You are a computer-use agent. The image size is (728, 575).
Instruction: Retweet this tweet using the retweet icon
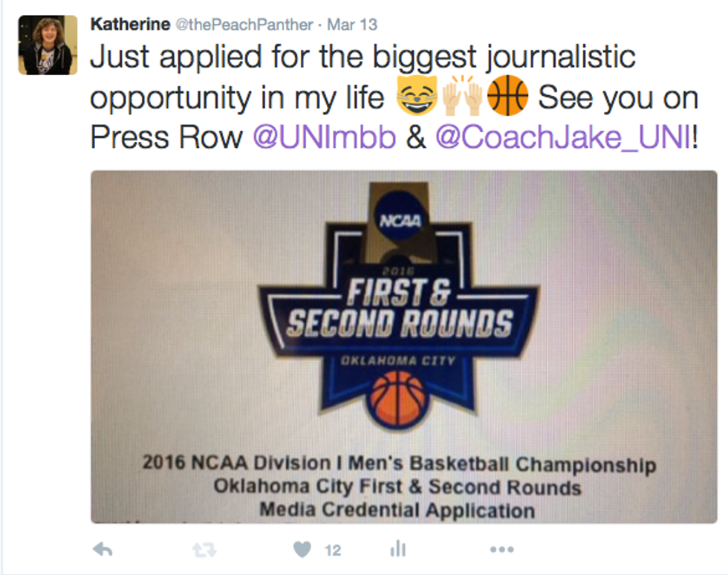(x=204, y=550)
